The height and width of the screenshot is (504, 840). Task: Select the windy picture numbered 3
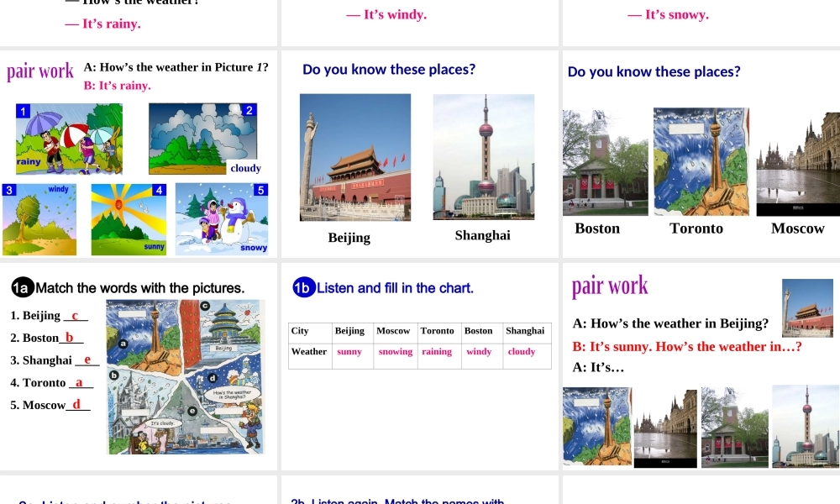[x=39, y=219]
